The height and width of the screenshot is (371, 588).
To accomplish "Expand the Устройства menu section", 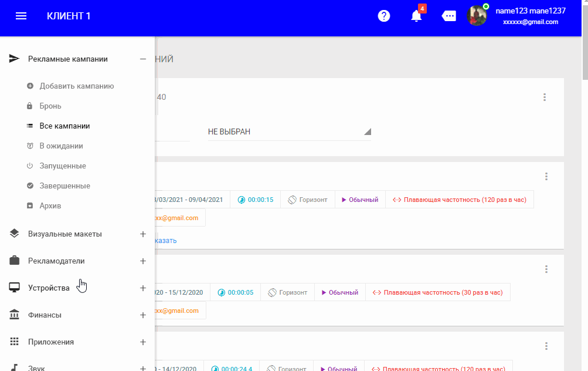I will click(142, 288).
